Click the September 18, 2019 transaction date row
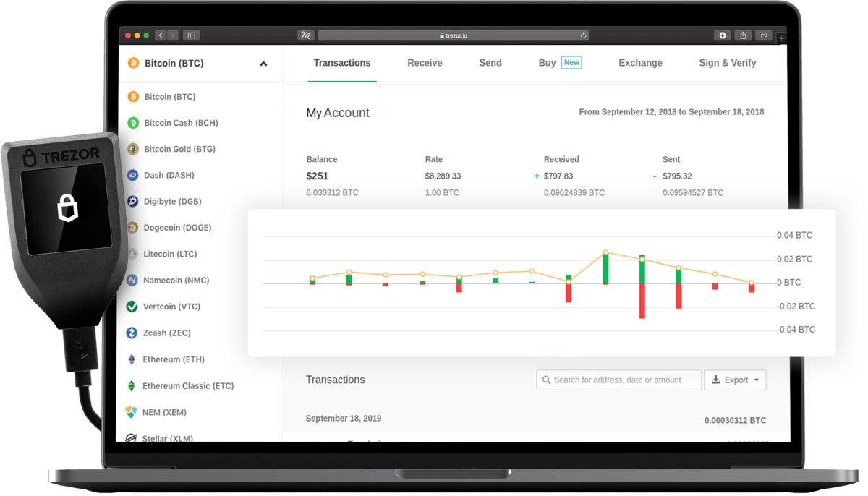Screen dimensions: 868x496 pyautogui.click(x=344, y=419)
